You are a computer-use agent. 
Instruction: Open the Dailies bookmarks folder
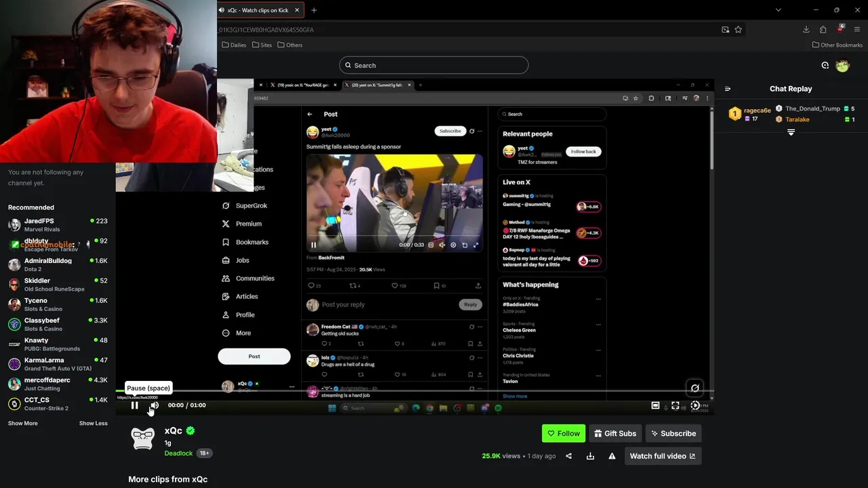click(x=234, y=45)
